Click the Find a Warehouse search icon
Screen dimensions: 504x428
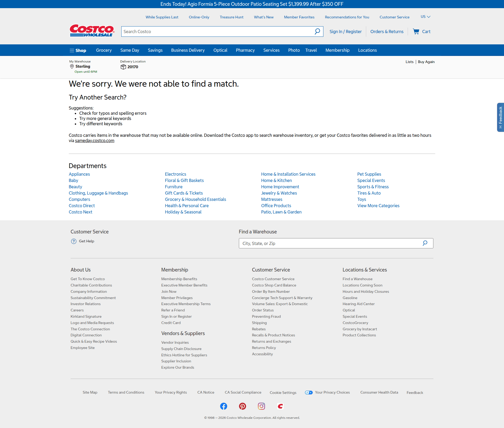[425, 243]
